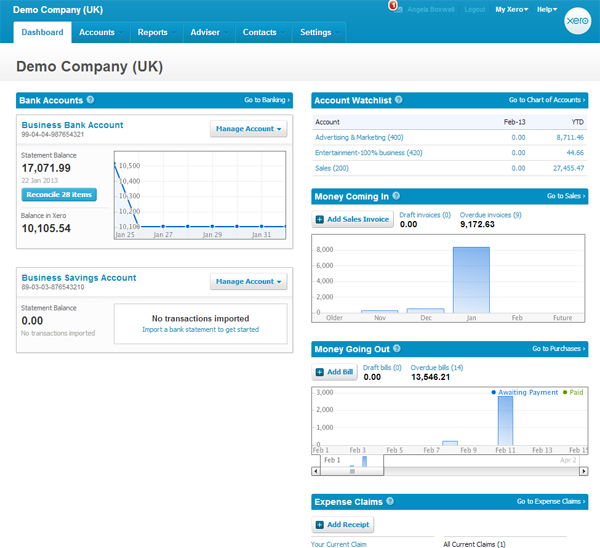Click Money Going Out horizontal scrollbar track
This screenshot has height=548, width=600.
point(481,471)
